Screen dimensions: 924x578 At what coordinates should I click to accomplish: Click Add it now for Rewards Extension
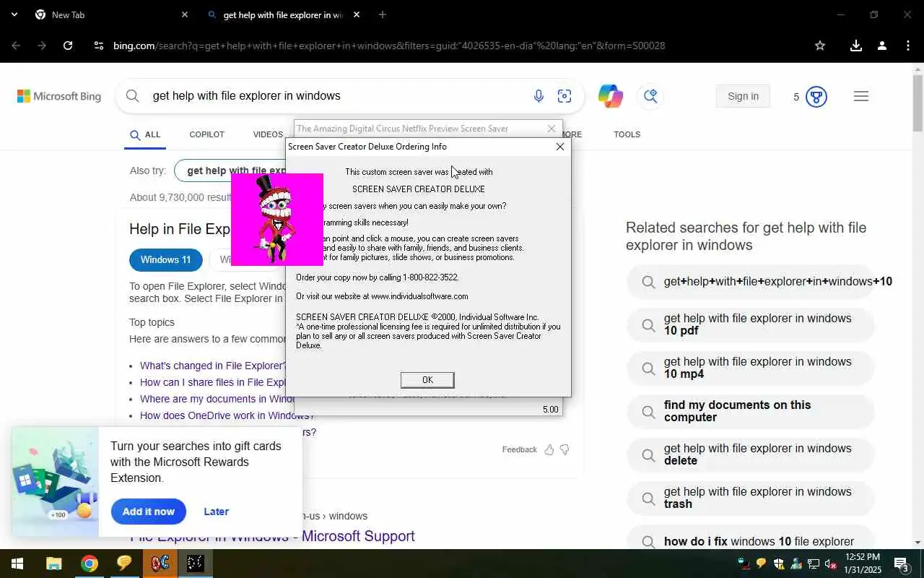[148, 512]
